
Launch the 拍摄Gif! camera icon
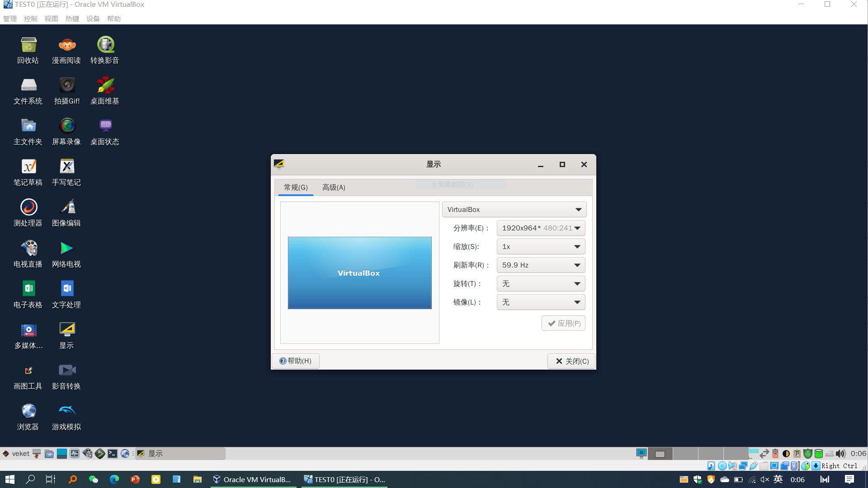(66, 91)
